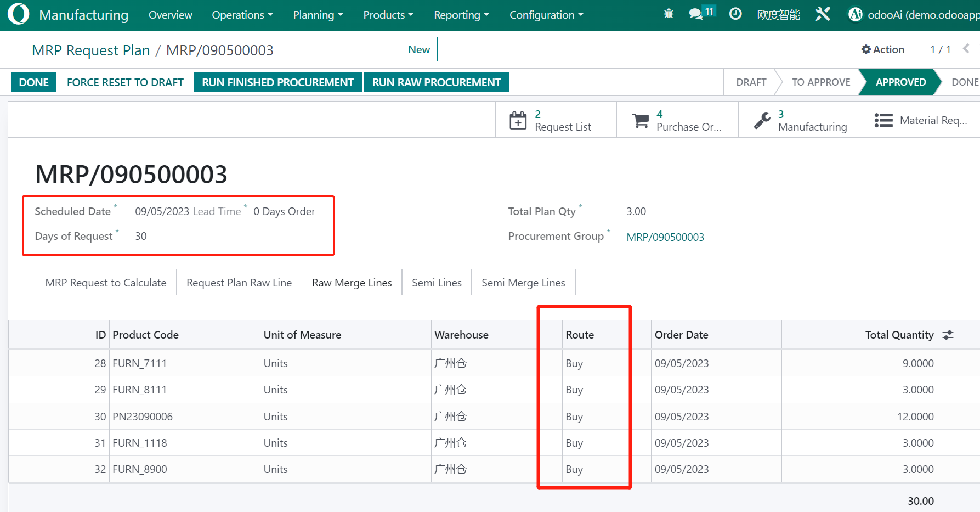Image resolution: width=980 pixels, height=512 pixels.
Task: Click the Total Plan Qty value 3.00
Action: pos(636,211)
